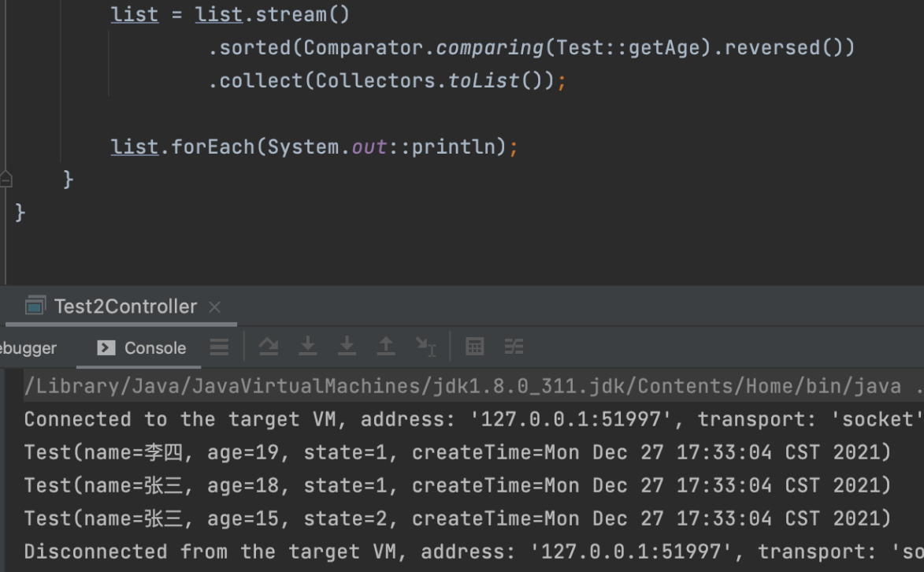
Task: Click the 李四 age=19 output line
Action: coord(457,452)
